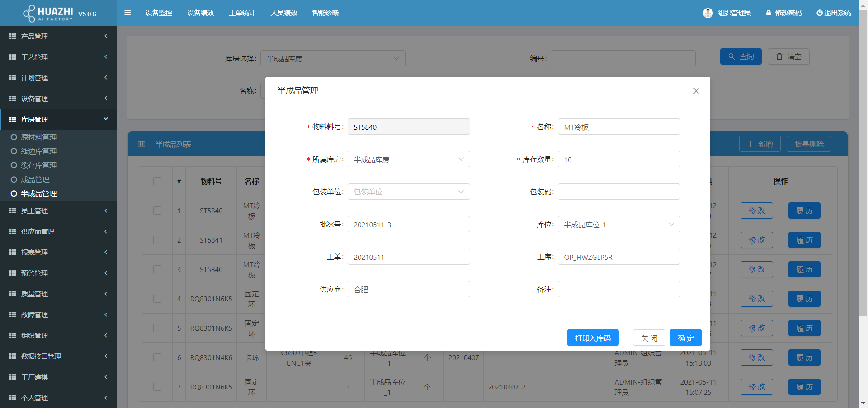Open the 人员绩效 top menu
Image resolution: width=868 pixels, height=408 pixels.
point(284,13)
